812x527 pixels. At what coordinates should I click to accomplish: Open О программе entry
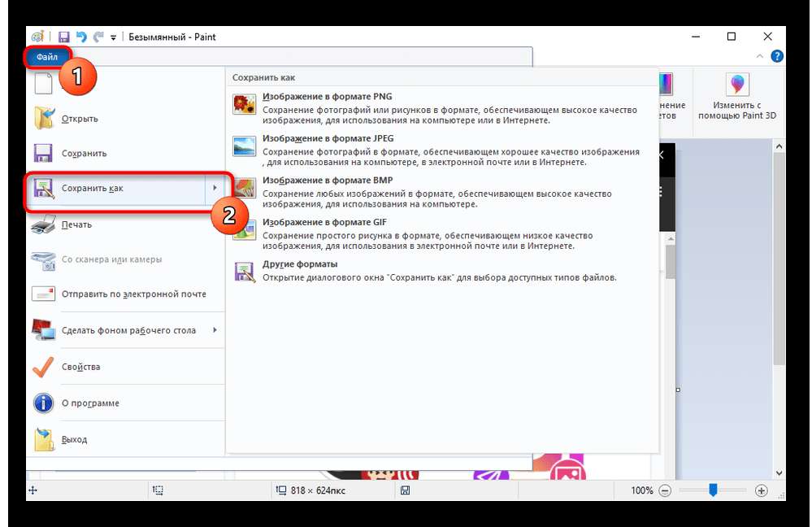point(126,403)
